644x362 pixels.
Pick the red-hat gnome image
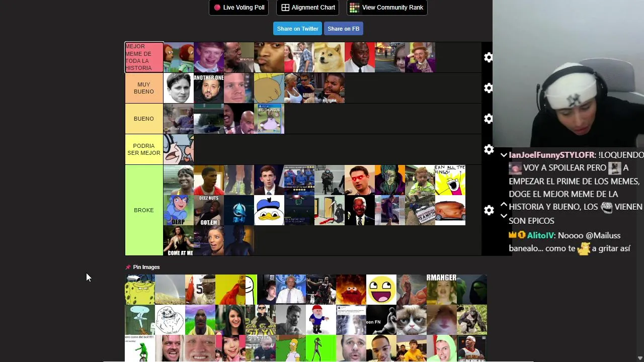(321, 320)
